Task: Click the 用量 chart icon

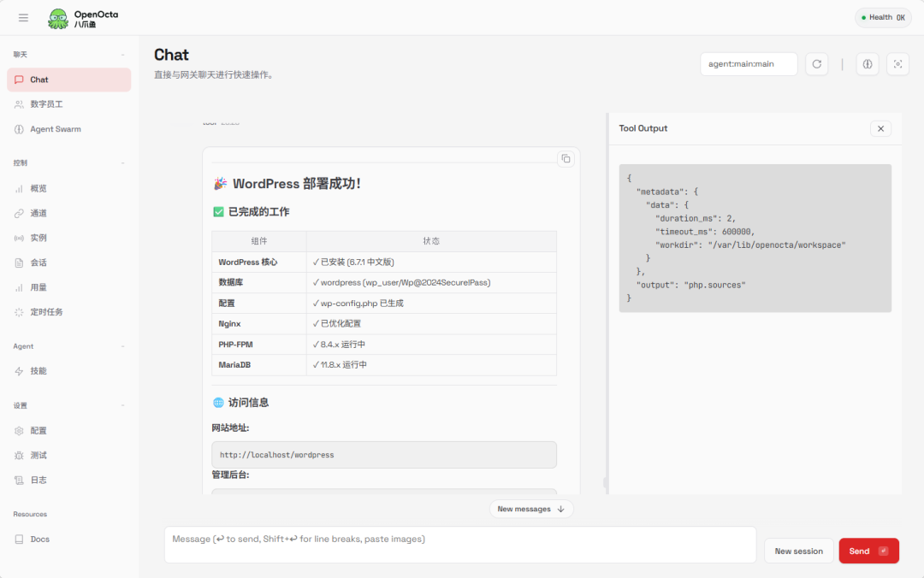Action: pyautogui.click(x=19, y=287)
